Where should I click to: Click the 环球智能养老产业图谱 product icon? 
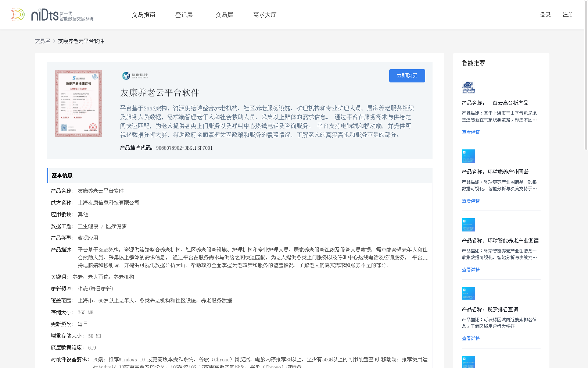click(x=469, y=225)
